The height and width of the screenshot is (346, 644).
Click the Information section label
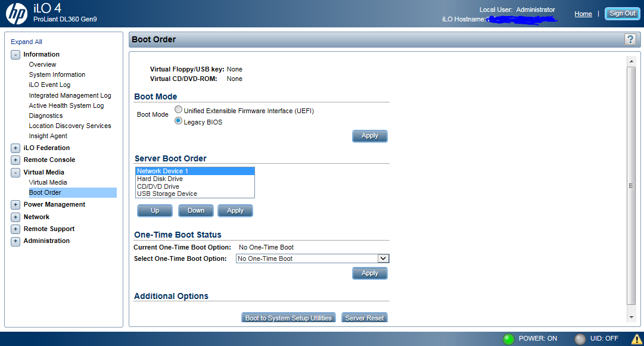pos(42,54)
